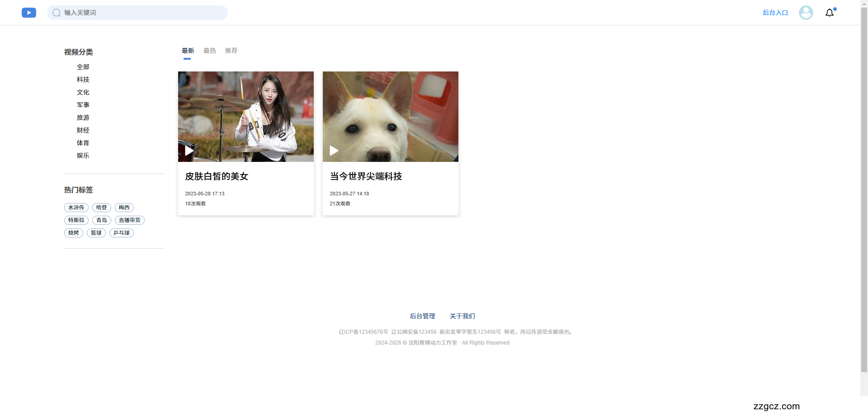Select the 体育 video category
868x412 pixels.
point(83,142)
